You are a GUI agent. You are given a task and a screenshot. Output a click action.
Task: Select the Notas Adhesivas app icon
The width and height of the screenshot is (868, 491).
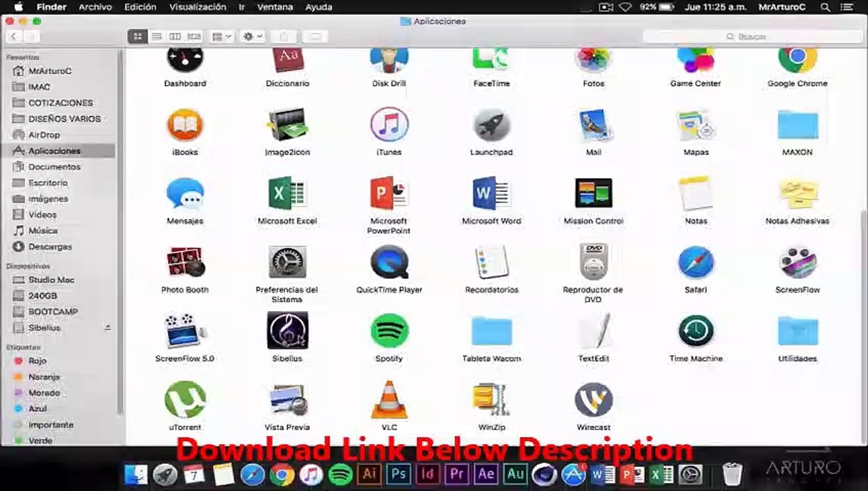coord(797,194)
